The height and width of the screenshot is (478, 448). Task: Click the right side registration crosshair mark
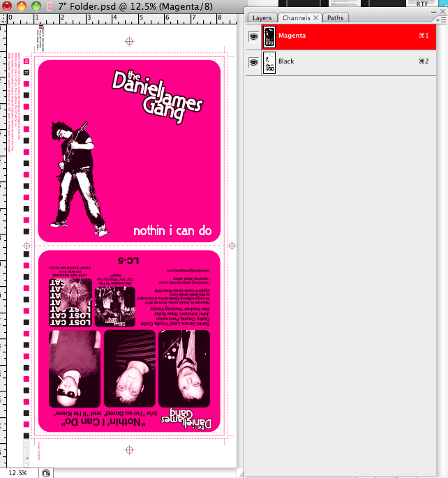[x=232, y=245]
